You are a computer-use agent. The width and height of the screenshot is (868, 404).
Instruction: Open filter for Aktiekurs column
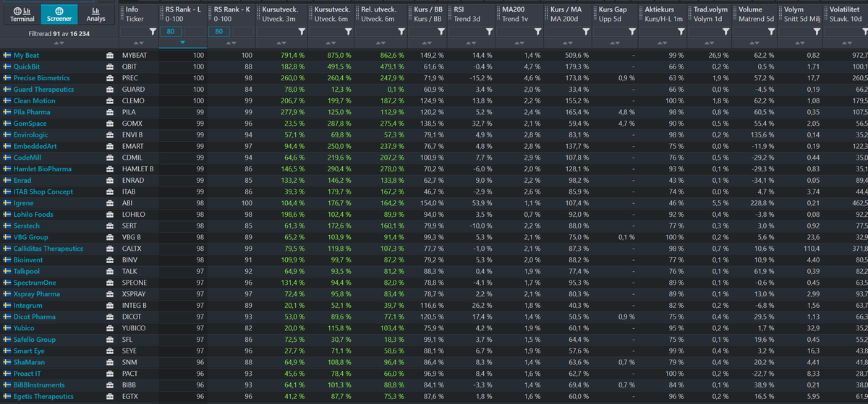[680, 32]
